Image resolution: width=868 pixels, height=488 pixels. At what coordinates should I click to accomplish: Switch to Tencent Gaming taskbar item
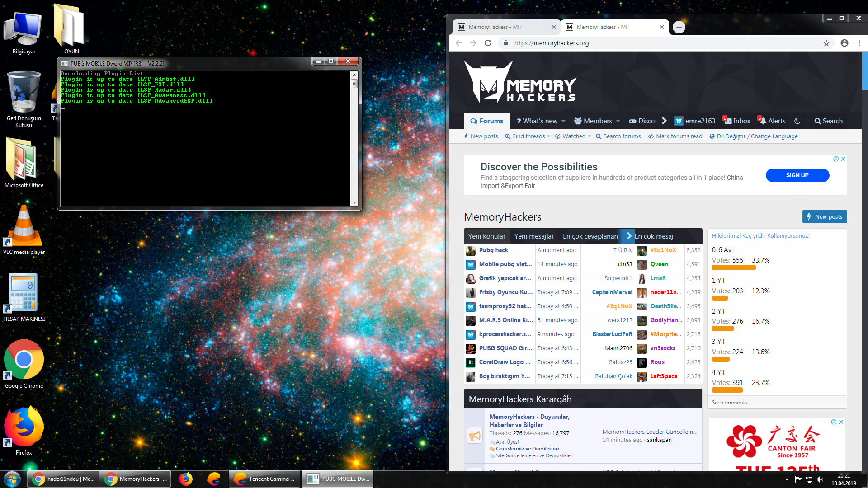pyautogui.click(x=265, y=479)
